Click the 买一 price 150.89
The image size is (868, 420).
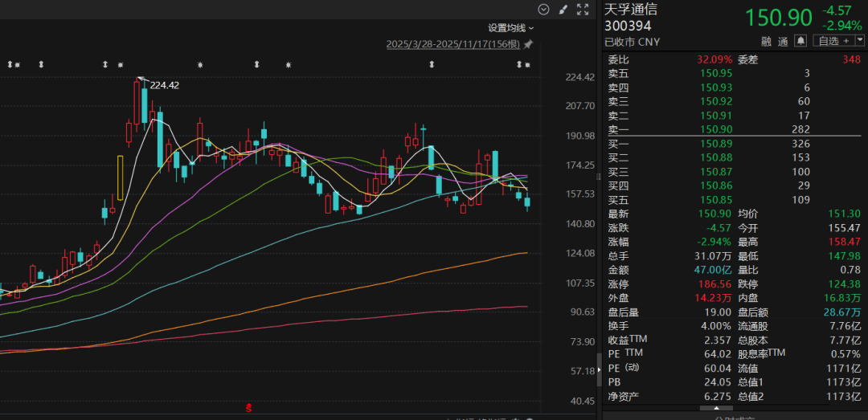pyautogui.click(x=716, y=144)
